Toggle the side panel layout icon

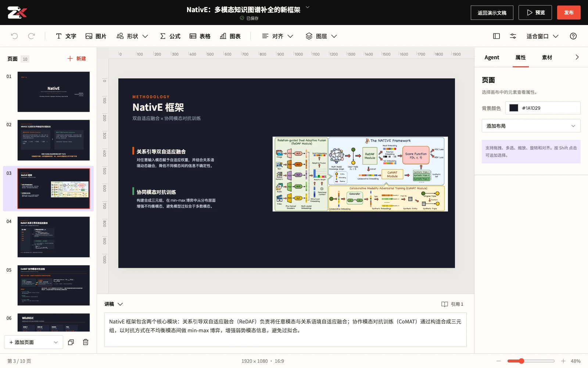pos(496,36)
